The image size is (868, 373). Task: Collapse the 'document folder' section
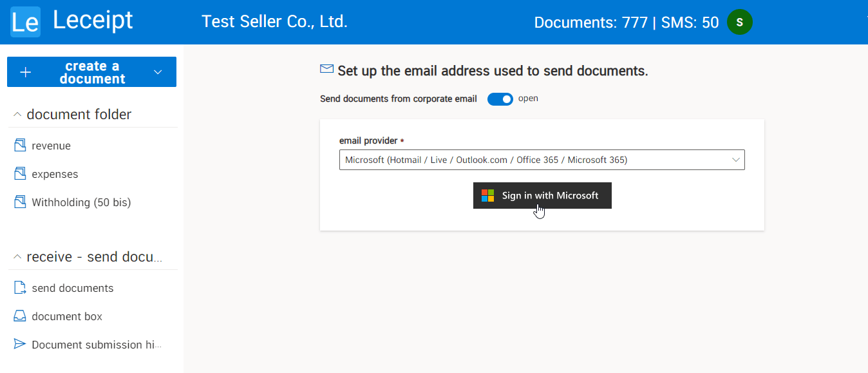tap(17, 113)
